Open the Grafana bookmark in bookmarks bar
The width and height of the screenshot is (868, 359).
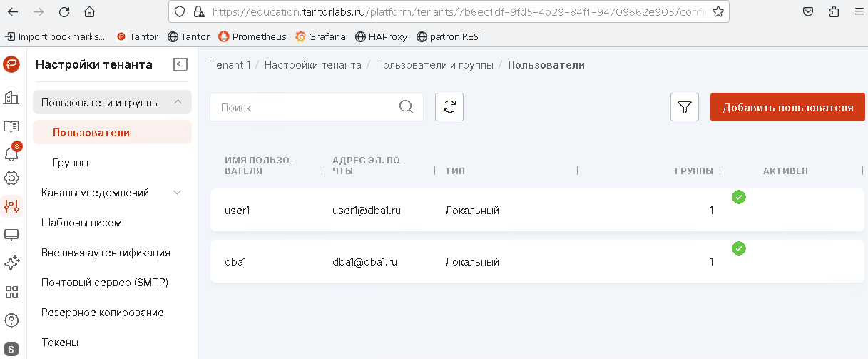[x=321, y=36]
